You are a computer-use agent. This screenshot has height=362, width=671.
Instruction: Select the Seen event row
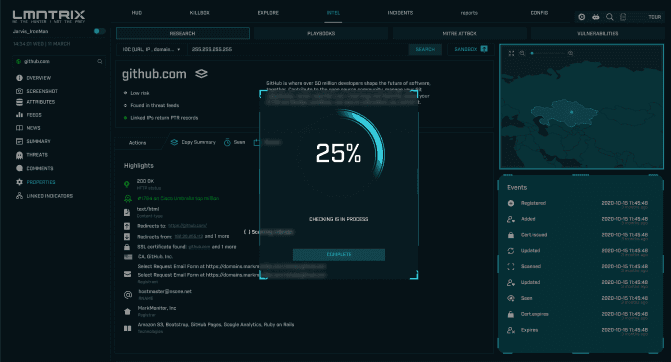[x=578, y=299]
